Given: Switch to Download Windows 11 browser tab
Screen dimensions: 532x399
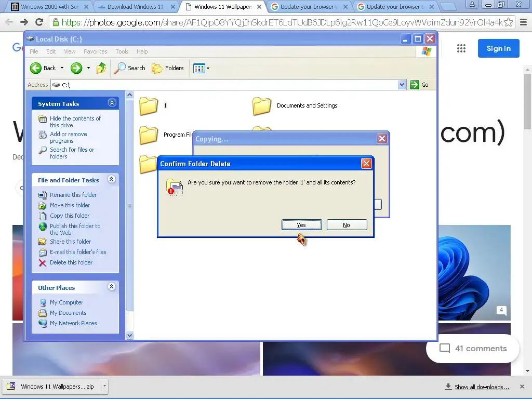Looking at the screenshot, I should (135, 6).
